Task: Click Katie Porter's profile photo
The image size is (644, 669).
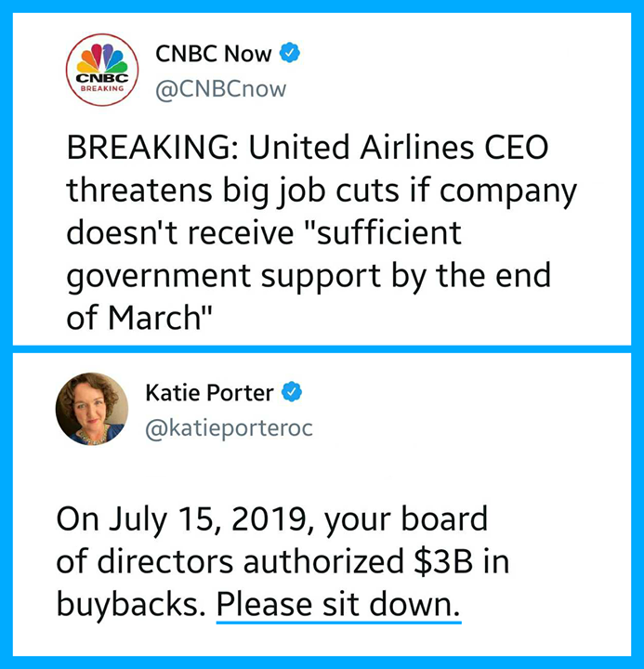Action: [x=92, y=408]
